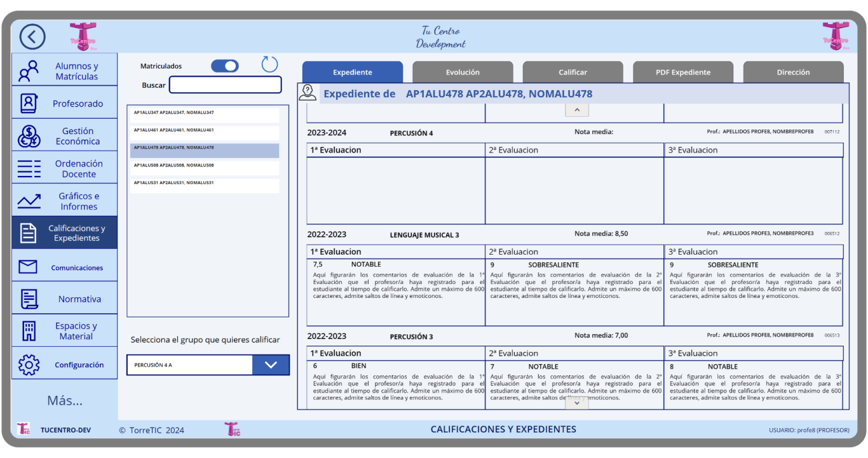This screenshot has height=458, width=868.
Task: Click the PERCUSIÓN 4 course heading
Action: 412,133
